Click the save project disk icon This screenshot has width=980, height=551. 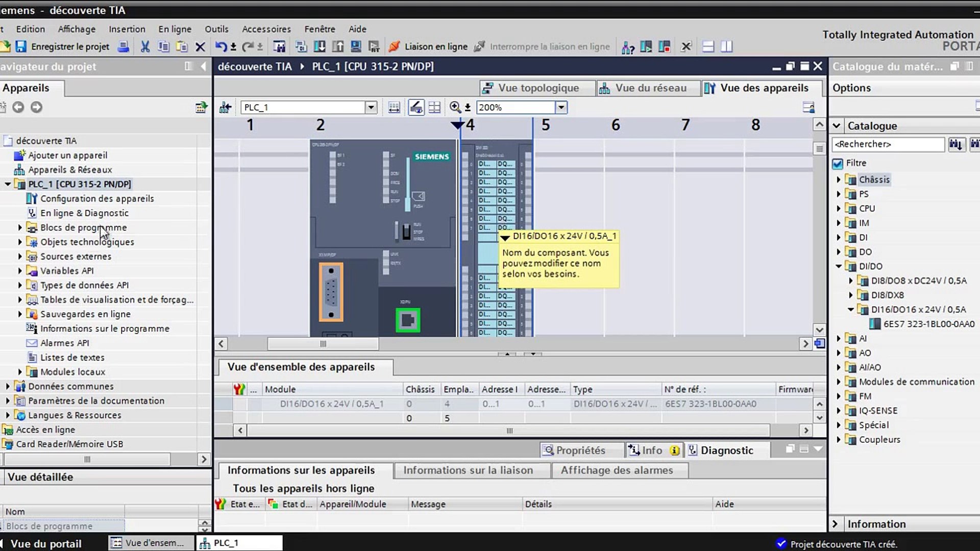(x=21, y=46)
